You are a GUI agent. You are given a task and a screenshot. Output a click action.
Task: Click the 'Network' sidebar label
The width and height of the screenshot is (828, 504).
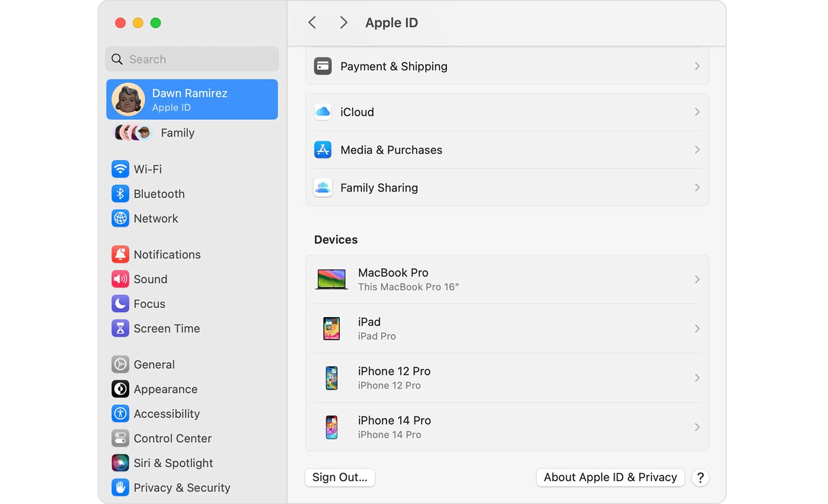[156, 218]
